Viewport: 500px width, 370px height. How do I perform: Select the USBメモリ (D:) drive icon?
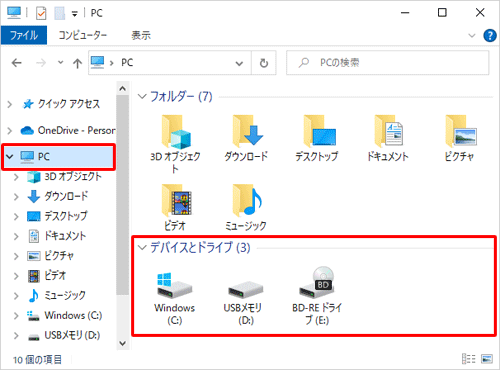pos(246,290)
